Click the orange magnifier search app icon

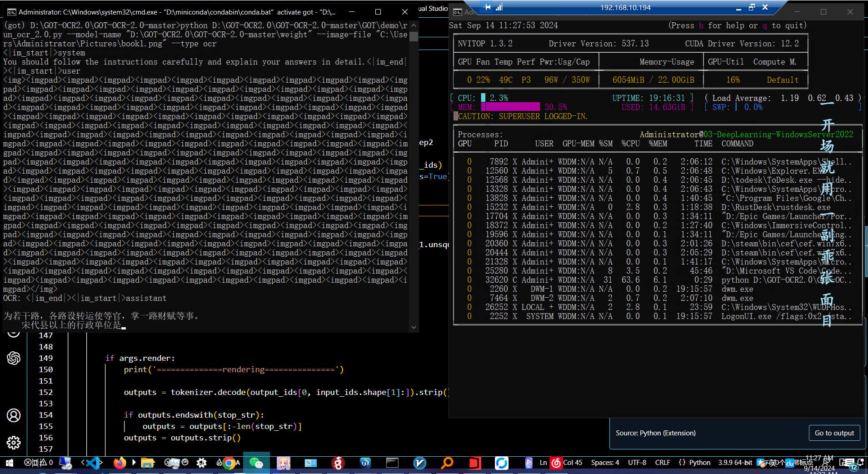pos(447,463)
